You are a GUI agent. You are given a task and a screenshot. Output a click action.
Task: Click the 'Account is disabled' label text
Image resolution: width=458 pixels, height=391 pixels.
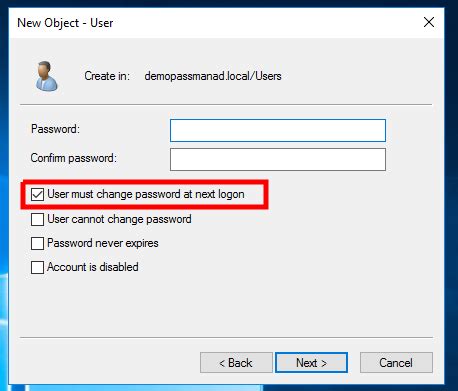pyautogui.click(x=93, y=267)
